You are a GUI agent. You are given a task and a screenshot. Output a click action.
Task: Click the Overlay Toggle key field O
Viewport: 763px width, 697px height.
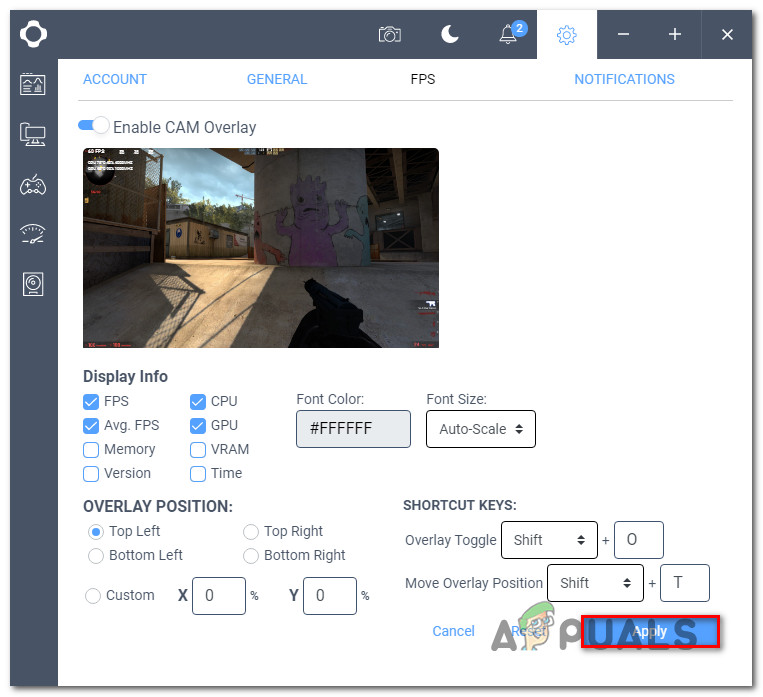[x=639, y=540]
